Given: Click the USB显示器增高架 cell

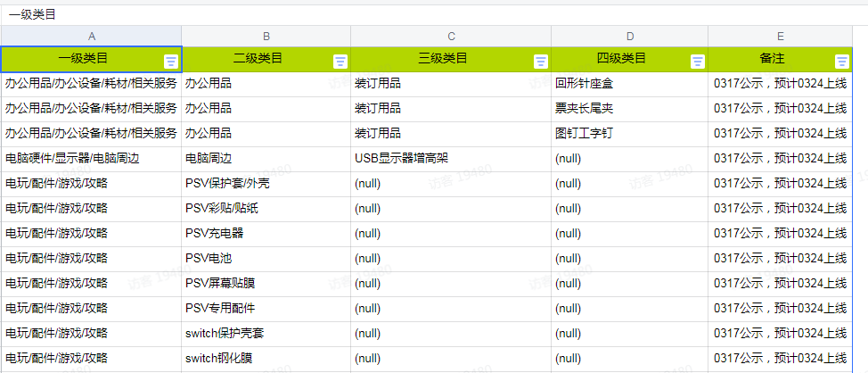Looking at the screenshot, I should tap(451, 159).
